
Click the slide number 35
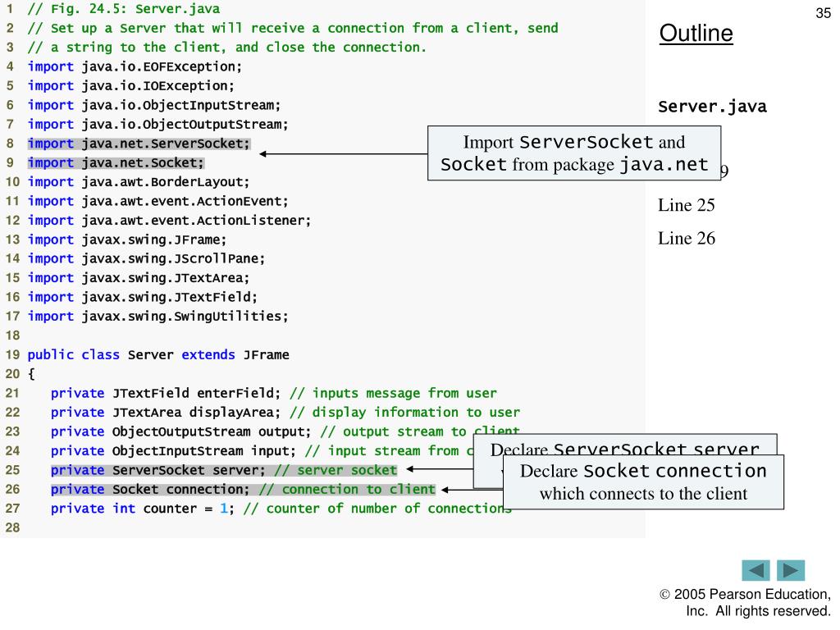[823, 13]
